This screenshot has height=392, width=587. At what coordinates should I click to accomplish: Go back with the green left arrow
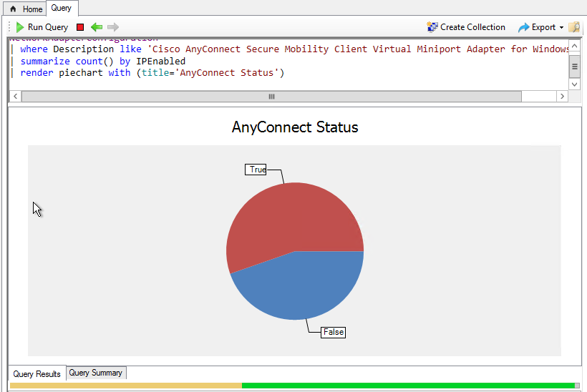97,27
